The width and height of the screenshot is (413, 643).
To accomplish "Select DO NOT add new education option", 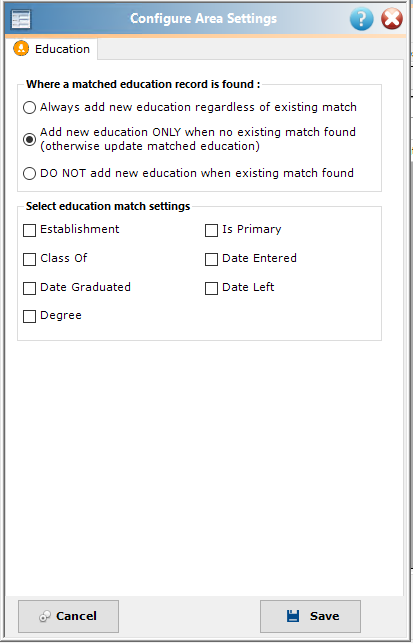I will tap(29, 173).
